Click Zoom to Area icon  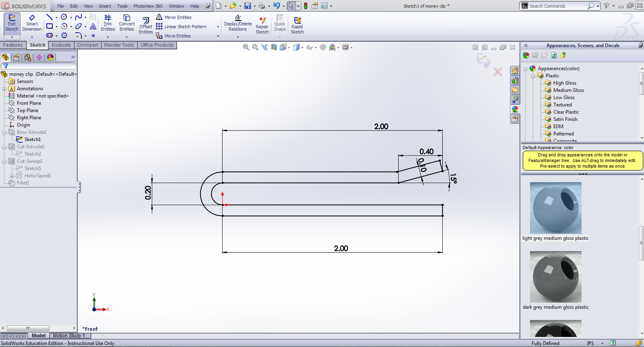coord(255,47)
